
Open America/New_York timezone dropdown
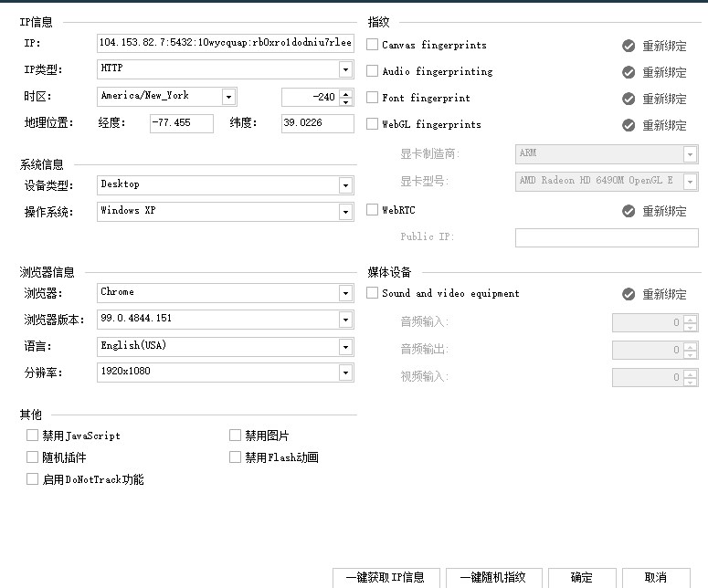pos(228,97)
